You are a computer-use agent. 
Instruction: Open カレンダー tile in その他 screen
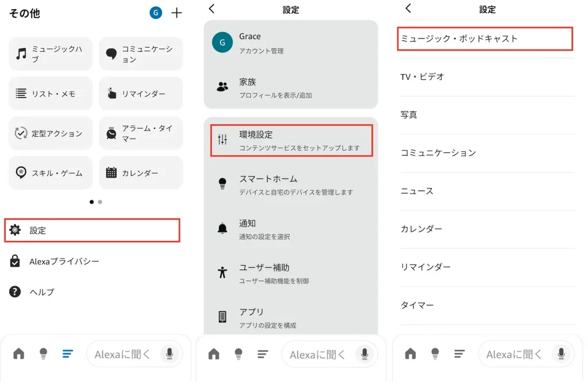pyautogui.click(x=141, y=172)
